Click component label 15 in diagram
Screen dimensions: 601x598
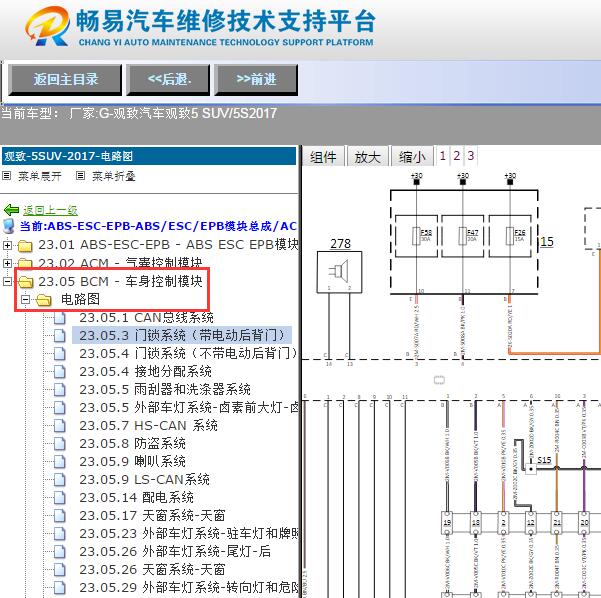click(547, 242)
